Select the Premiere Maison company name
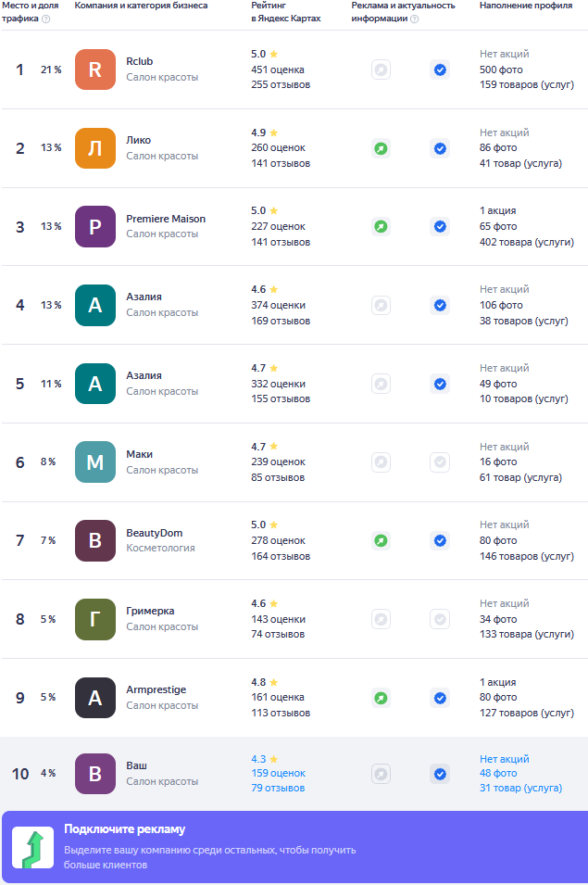Viewport: 588px width, 885px height. (166, 219)
